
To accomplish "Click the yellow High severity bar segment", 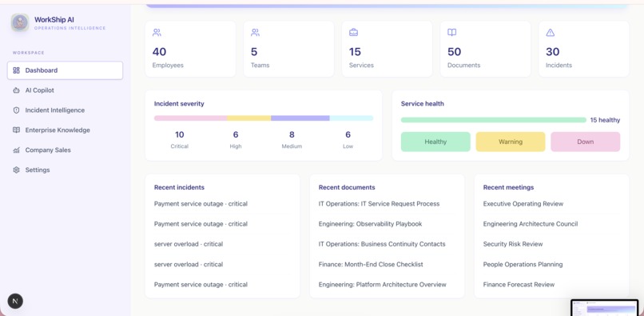I will pos(249,118).
